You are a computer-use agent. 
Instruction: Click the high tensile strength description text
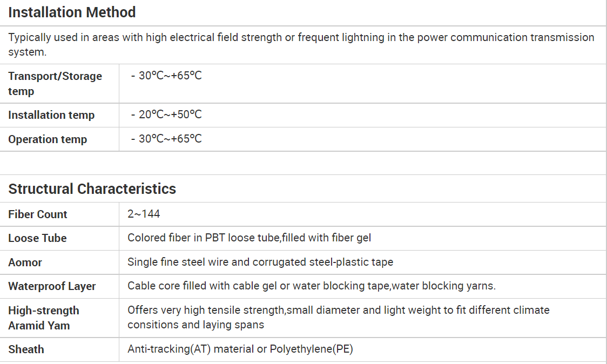point(339,317)
